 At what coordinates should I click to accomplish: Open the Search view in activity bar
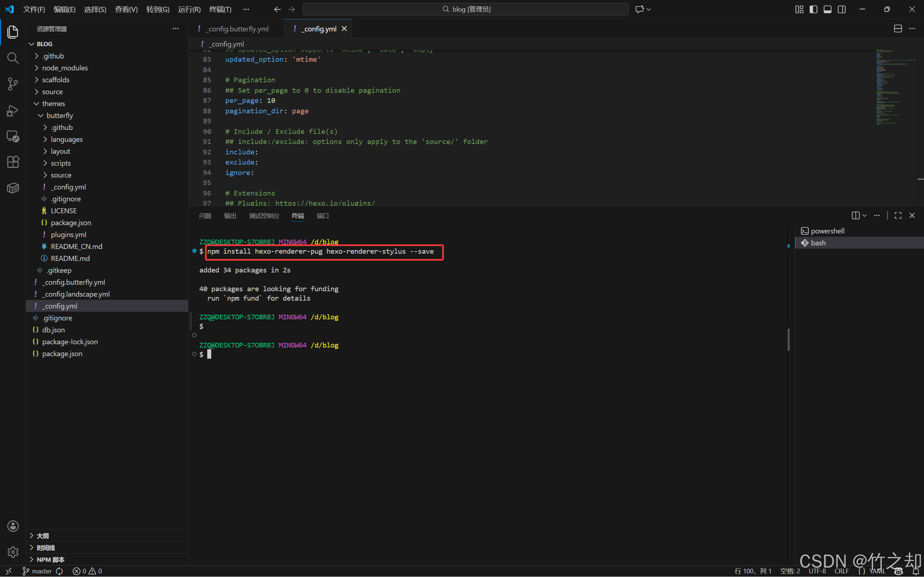(x=13, y=58)
